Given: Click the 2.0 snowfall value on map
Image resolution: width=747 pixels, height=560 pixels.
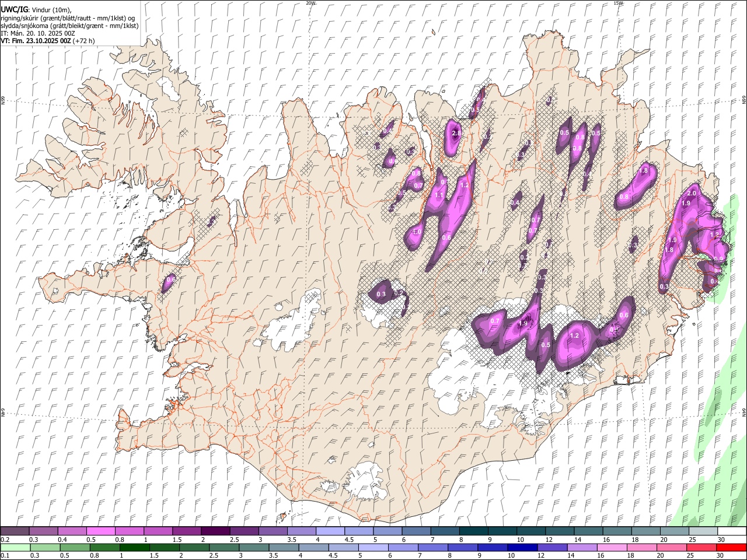Looking at the screenshot, I should point(692,193).
